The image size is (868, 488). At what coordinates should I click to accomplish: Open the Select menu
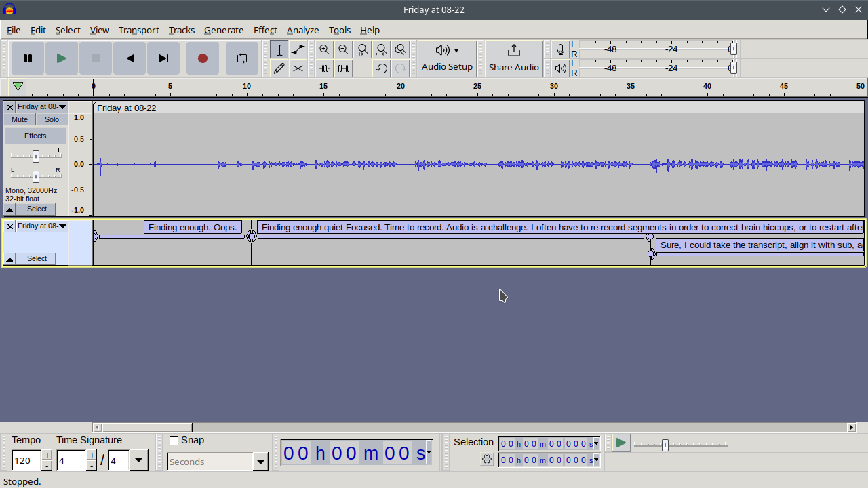(68, 30)
